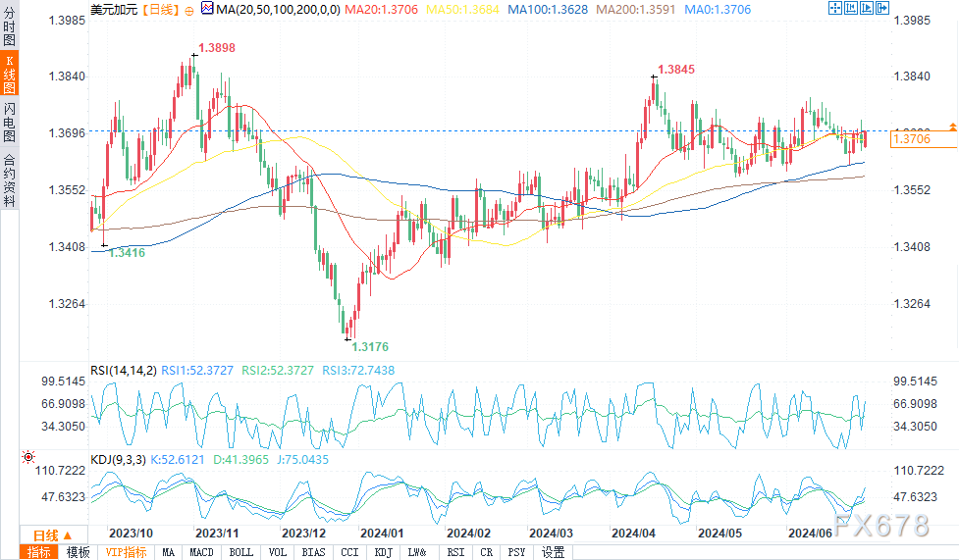Click the MA(20,50,100,200,0,0) parameters label
959x560 pixels.
point(279,10)
